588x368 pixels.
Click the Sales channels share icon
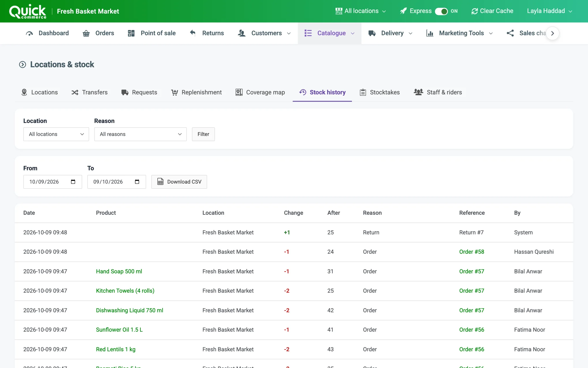point(510,33)
